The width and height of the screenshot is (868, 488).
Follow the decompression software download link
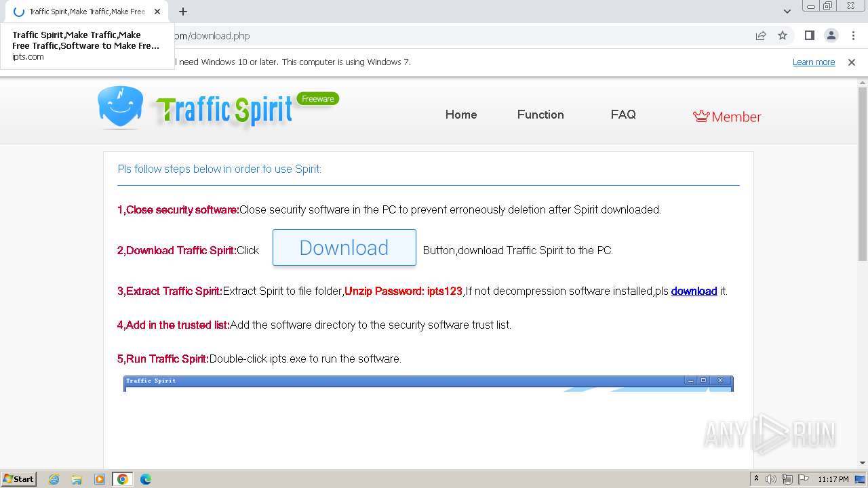[694, 291]
